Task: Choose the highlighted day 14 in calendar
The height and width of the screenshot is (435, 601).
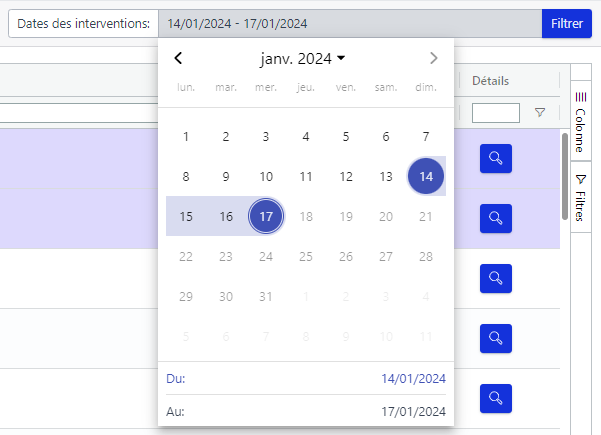Action: [426, 177]
